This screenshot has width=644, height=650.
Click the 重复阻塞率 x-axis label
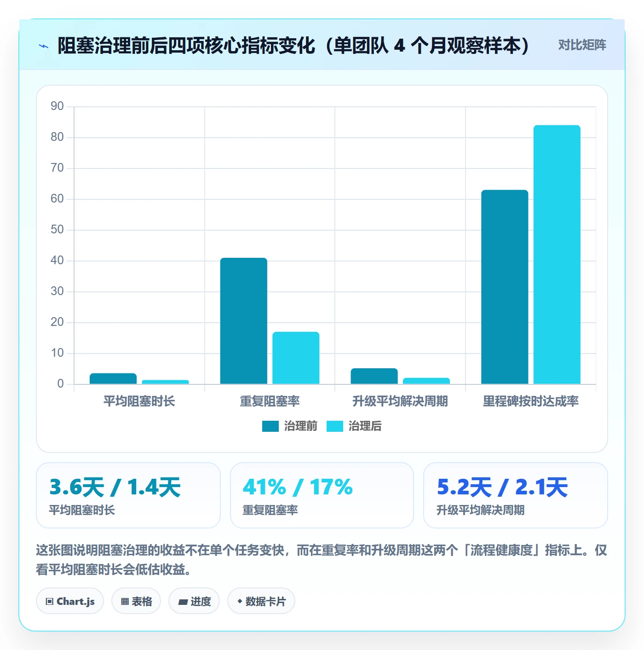(x=270, y=401)
